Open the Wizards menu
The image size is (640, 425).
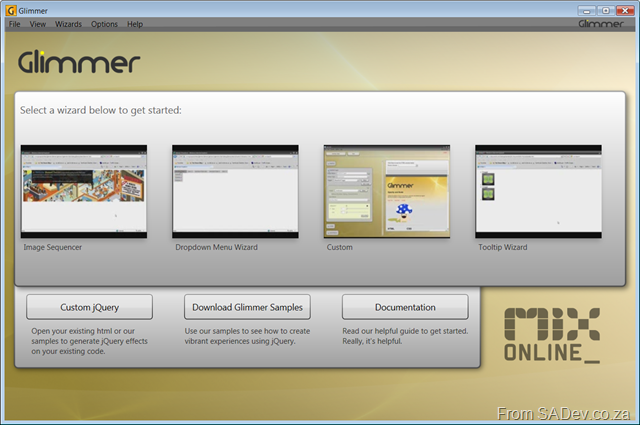(x=68, y=24)
